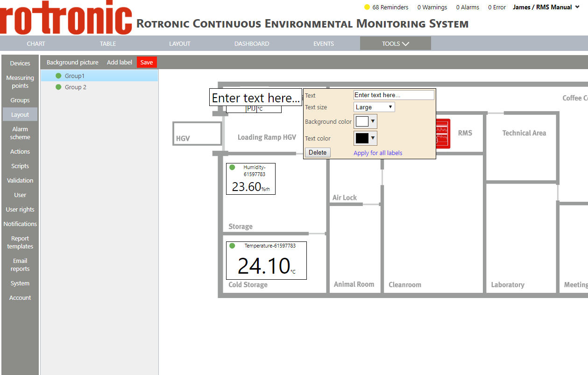Click the green dot on Humidity-61597783 widget

tap(232, 167)
